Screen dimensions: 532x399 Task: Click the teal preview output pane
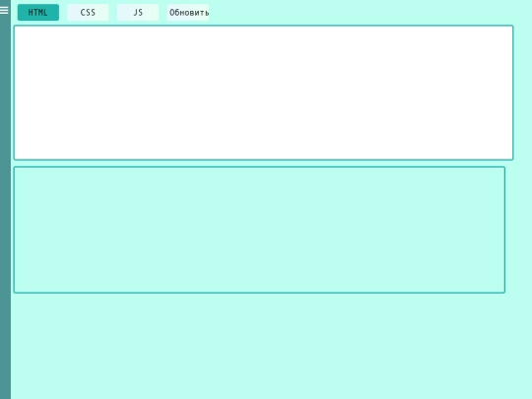[259, 230]
